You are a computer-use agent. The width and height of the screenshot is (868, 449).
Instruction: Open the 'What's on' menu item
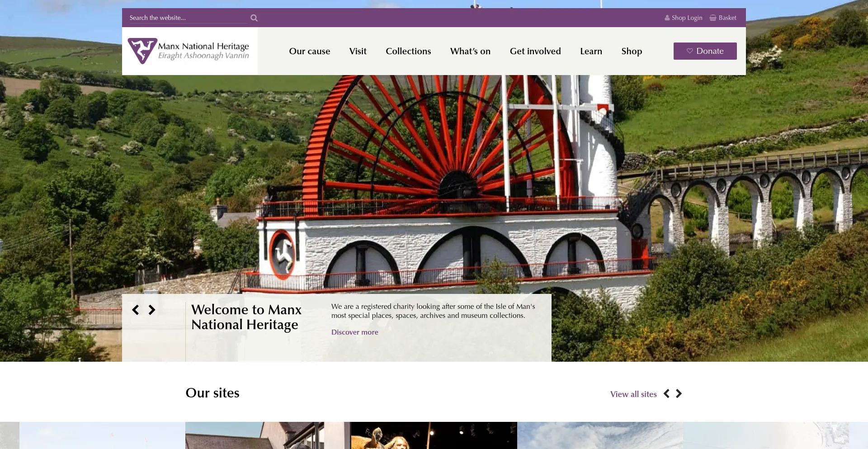(x=470, y=51)
